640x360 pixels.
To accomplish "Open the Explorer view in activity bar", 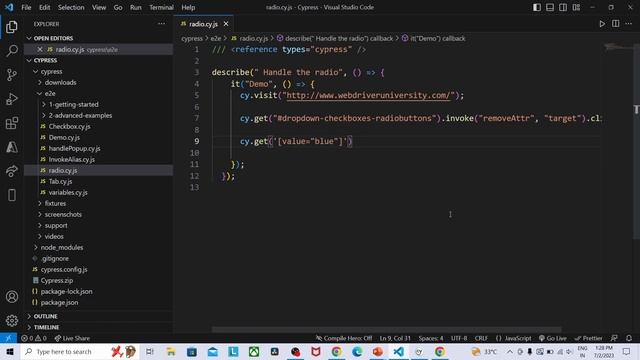I will tap(12, 27).
